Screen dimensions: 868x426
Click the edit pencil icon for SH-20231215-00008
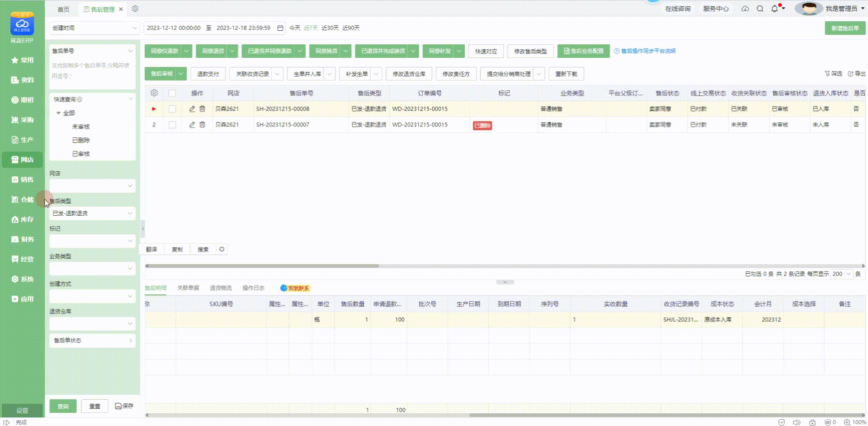(x=192, y=109)
